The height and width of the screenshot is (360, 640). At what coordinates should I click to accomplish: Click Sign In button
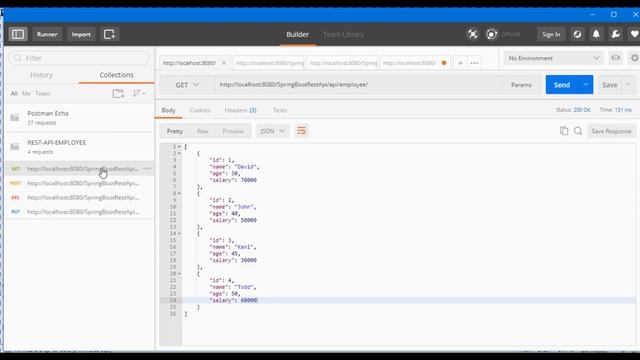551,34
